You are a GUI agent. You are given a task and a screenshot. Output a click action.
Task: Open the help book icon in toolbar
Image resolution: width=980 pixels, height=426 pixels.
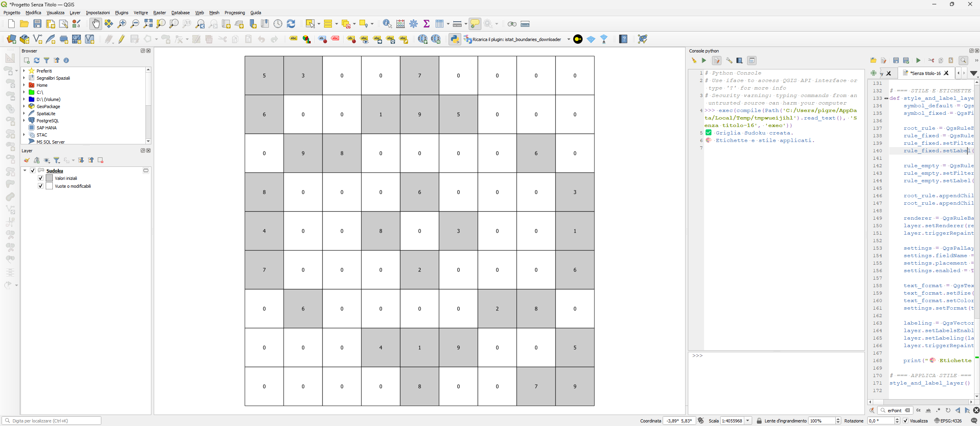(x=623, y=39)
